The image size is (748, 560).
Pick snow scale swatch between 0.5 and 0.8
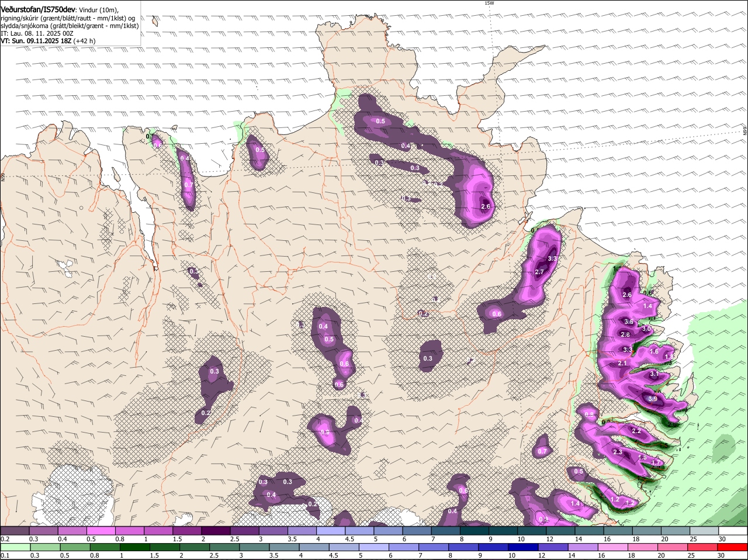(101, 530)
